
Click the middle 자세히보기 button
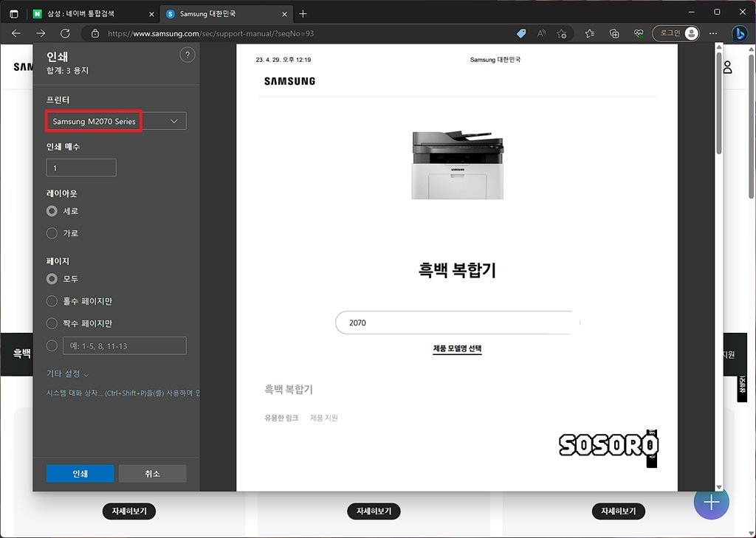click(x=374, y=511)
